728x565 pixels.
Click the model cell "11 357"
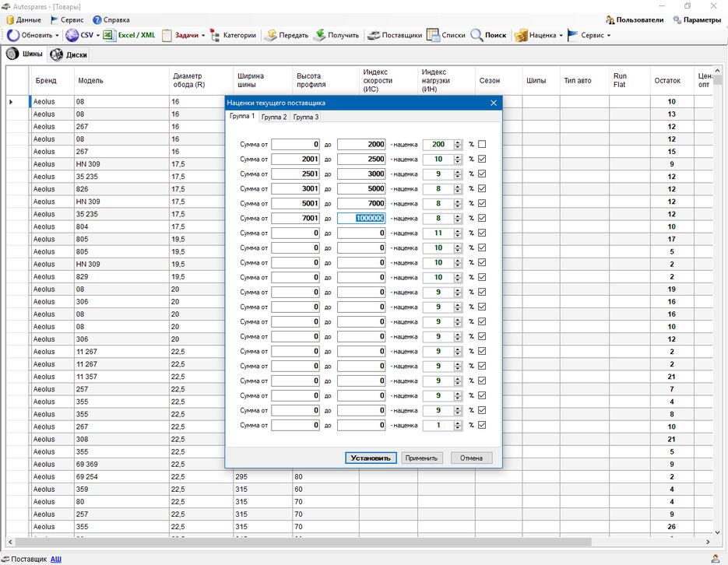(121, 377)
